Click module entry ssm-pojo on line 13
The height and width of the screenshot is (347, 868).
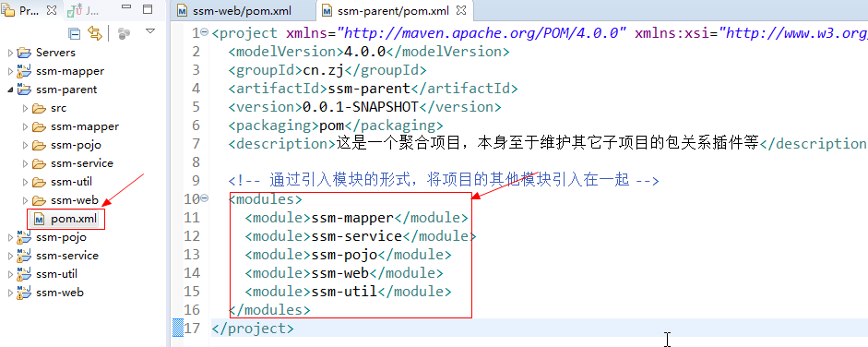click(344, 255)
